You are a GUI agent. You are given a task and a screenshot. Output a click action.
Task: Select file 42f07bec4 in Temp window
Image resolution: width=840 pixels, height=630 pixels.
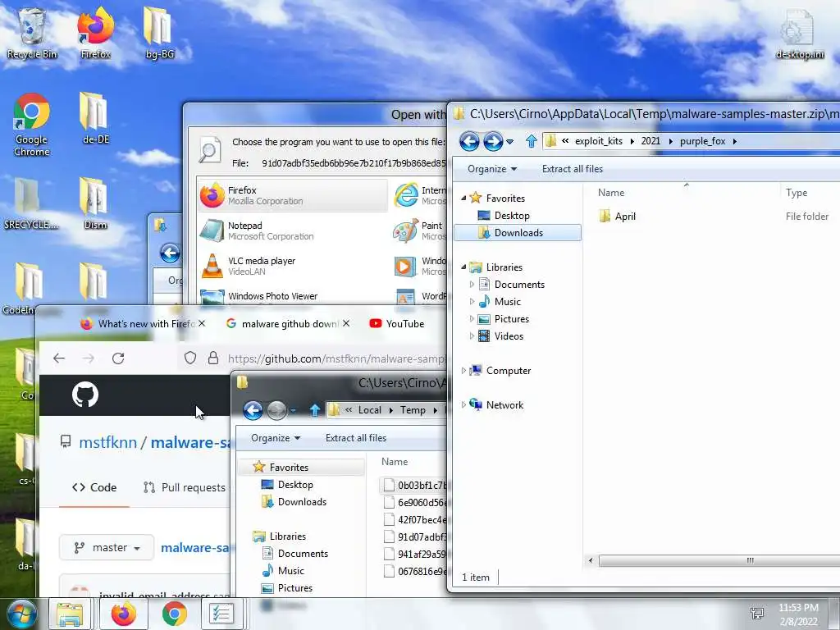click(x=413, y=519)
